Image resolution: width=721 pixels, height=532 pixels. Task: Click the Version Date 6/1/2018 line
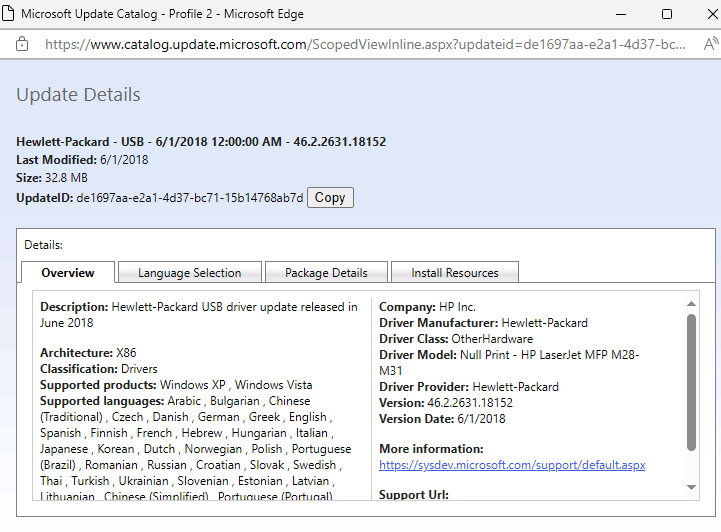(442, 419)
